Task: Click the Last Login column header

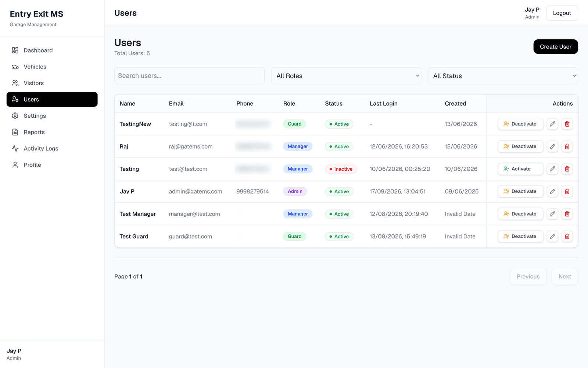Action: 384,104
